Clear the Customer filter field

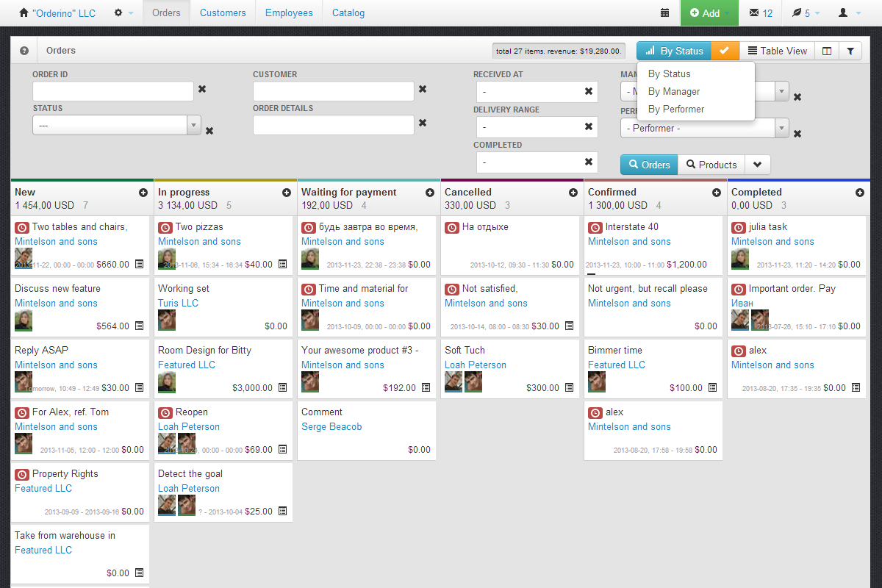click(423, 89)
